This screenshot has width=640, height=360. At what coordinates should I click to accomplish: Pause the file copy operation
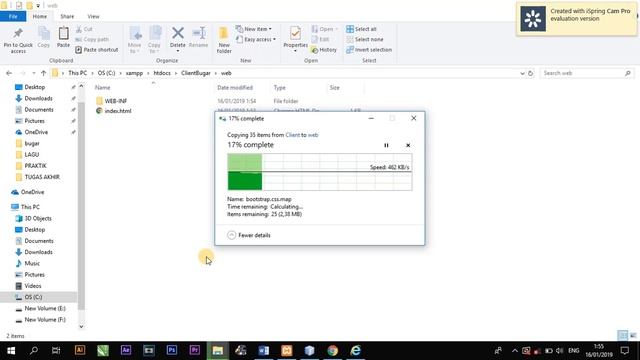point(386,145)
